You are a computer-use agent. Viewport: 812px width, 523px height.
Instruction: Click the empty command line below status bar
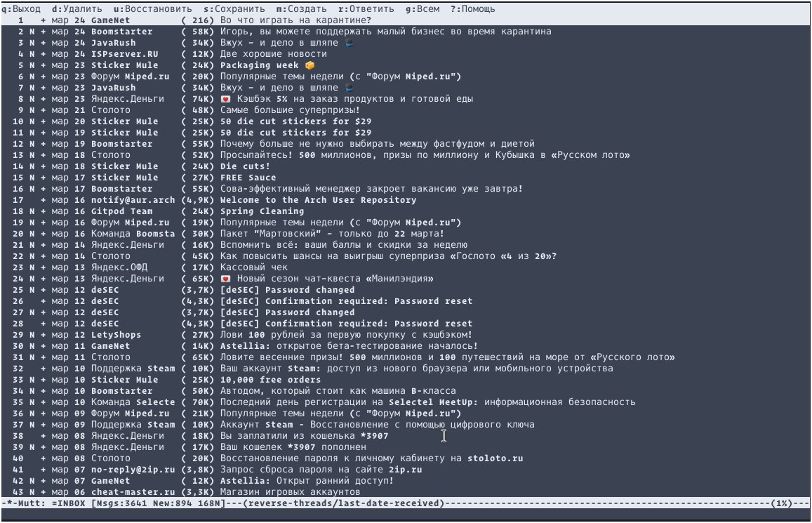(x=406, y=514)
